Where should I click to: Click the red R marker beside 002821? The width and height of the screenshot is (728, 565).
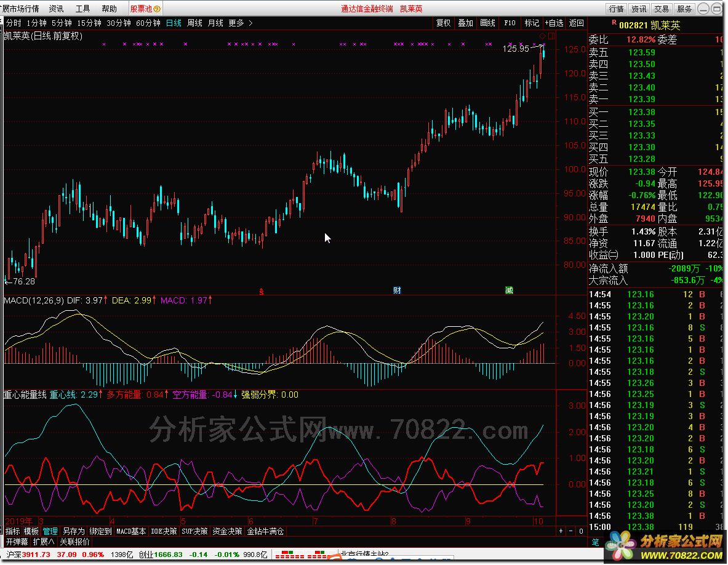[614, 22]
